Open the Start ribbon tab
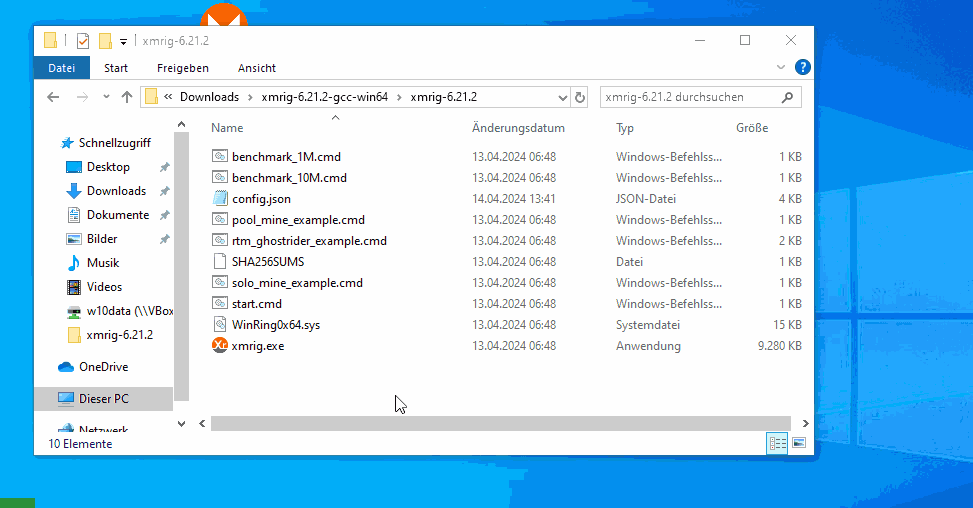This screenshot has height=508, width=973. coord(116,68)
